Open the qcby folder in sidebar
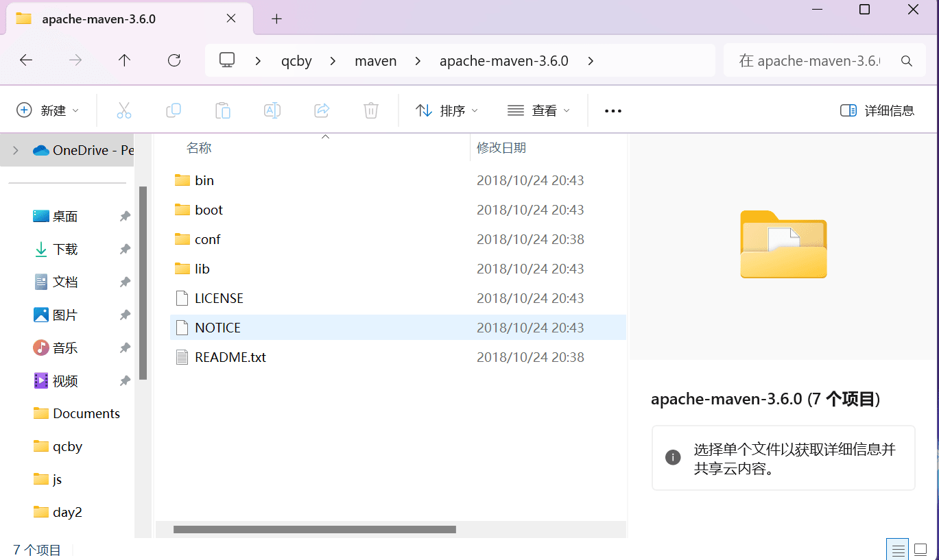The height and width of the screenshot is (560, 939). coord(58,446)
